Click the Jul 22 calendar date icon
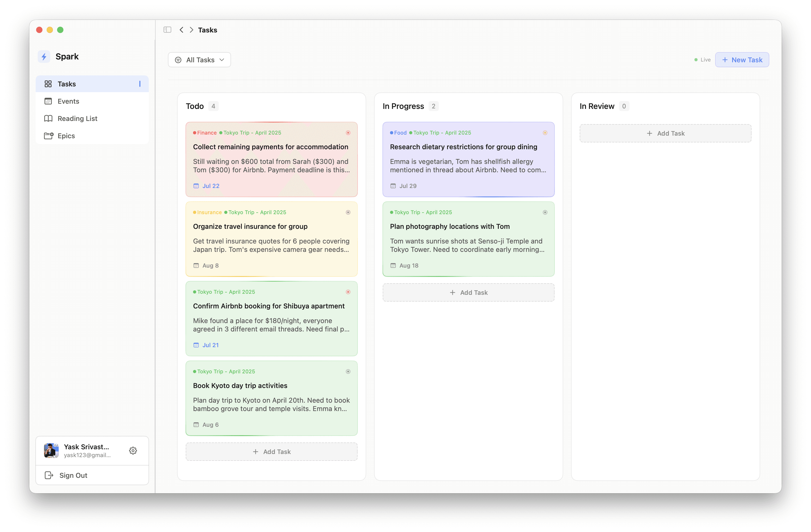This screenshot has height=532, width=811. tap(196, 186)
